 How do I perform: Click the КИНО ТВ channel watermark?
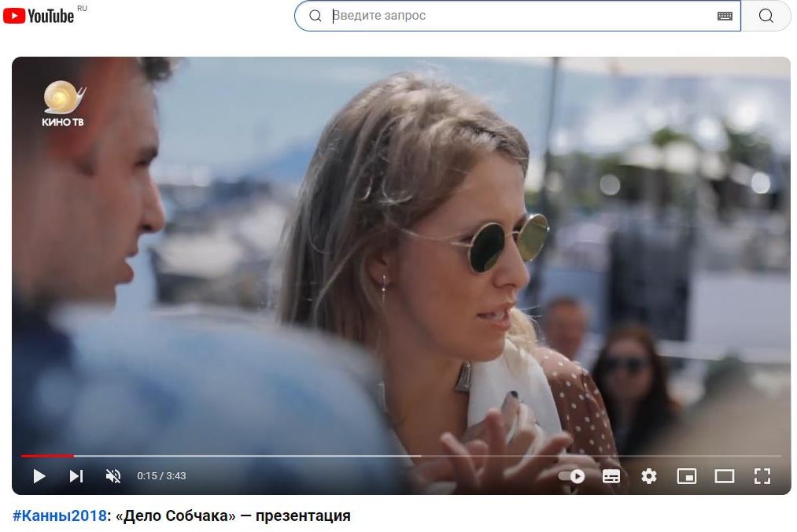coord(63,104)
